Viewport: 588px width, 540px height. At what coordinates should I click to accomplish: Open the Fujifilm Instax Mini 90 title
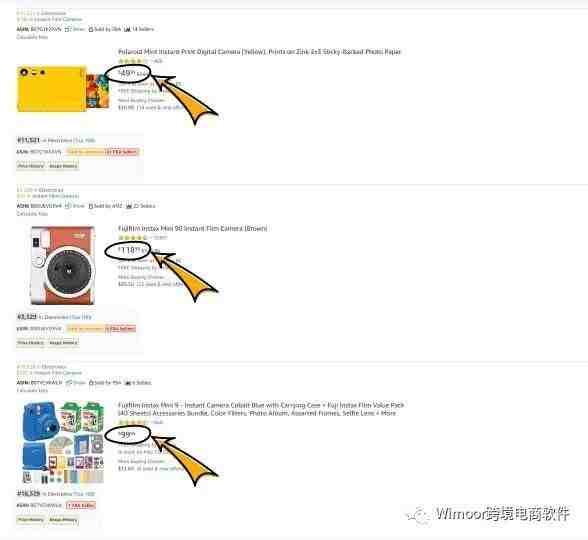click(x=192, y=228)
